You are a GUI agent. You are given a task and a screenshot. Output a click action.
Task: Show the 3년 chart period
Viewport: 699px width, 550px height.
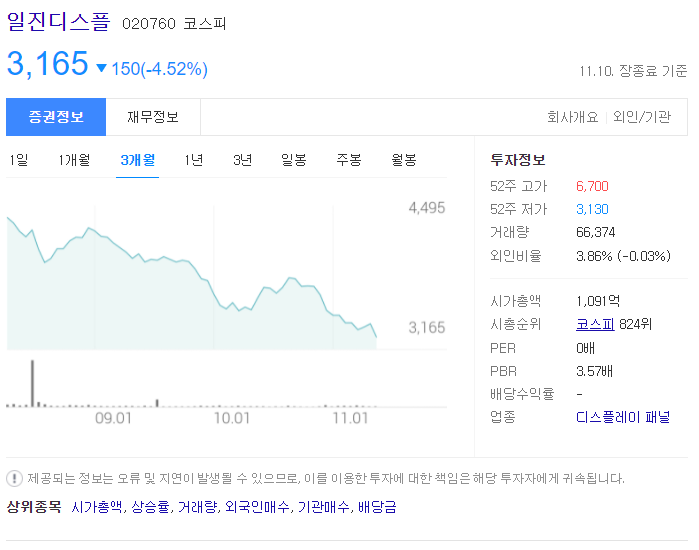coord(243,160)
